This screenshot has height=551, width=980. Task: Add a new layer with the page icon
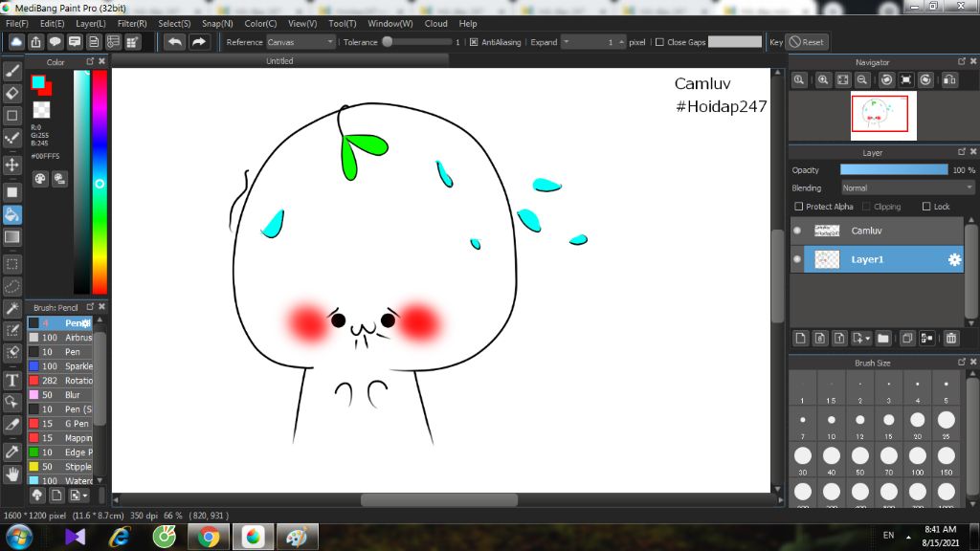click(800, 338)
